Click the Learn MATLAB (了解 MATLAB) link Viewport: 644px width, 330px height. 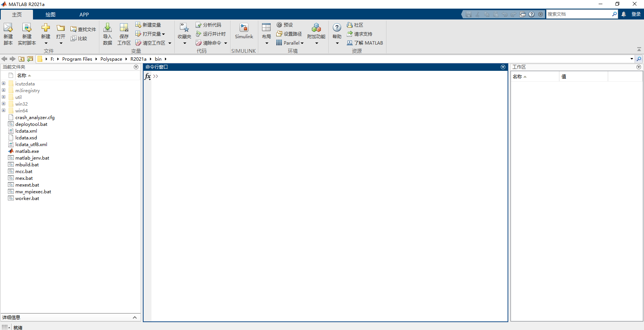365,43
